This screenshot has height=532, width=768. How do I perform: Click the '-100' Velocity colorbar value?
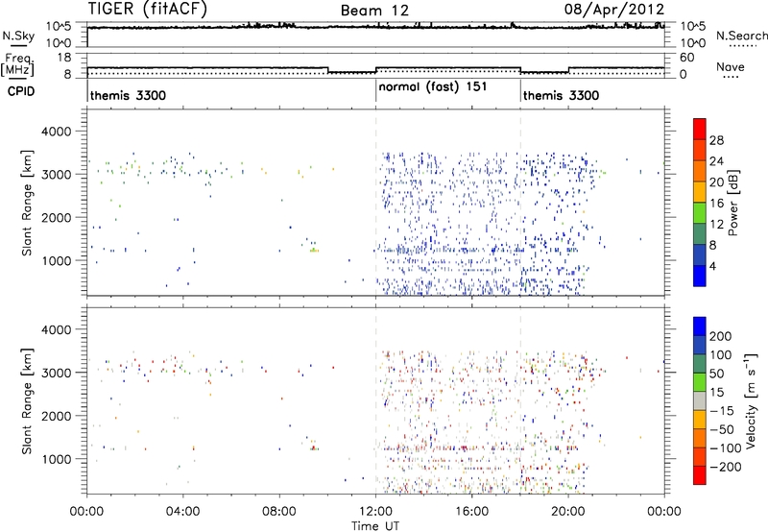coord(726,447)
